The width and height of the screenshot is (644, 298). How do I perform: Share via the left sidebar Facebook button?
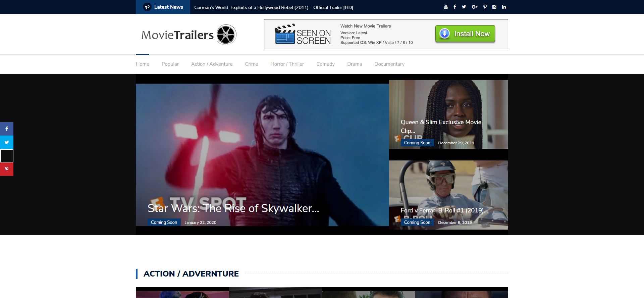pos(7,129)
